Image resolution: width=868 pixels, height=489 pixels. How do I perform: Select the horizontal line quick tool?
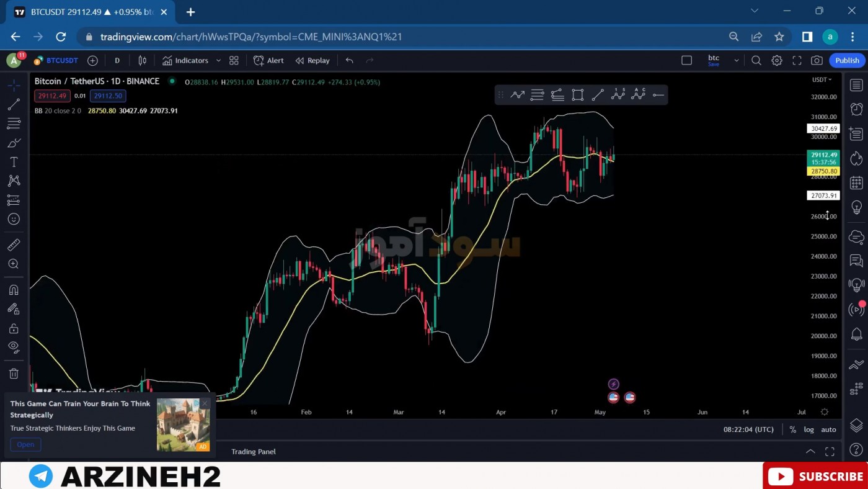coord(658,95)
